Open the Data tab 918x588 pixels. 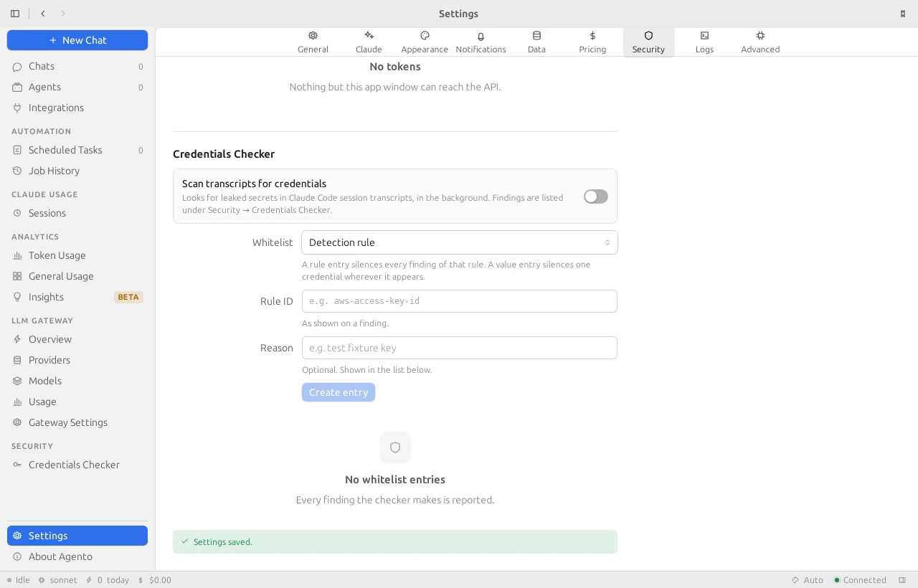tap(536, 42)
